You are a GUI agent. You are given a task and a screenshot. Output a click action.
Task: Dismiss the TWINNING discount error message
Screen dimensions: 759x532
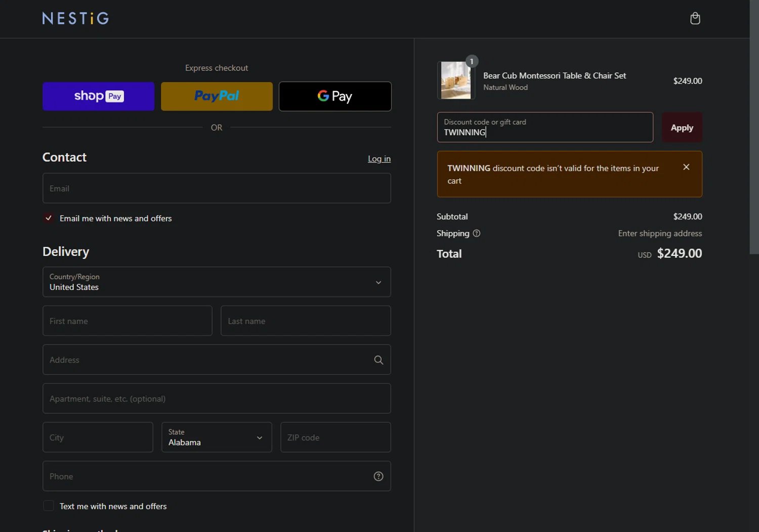[x=686, y=167]
